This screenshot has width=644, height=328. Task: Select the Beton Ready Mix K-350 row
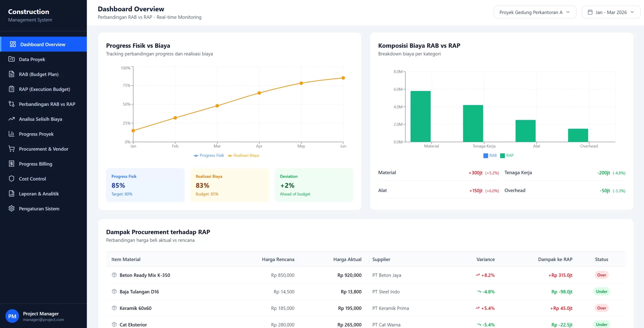click(145, 275)
